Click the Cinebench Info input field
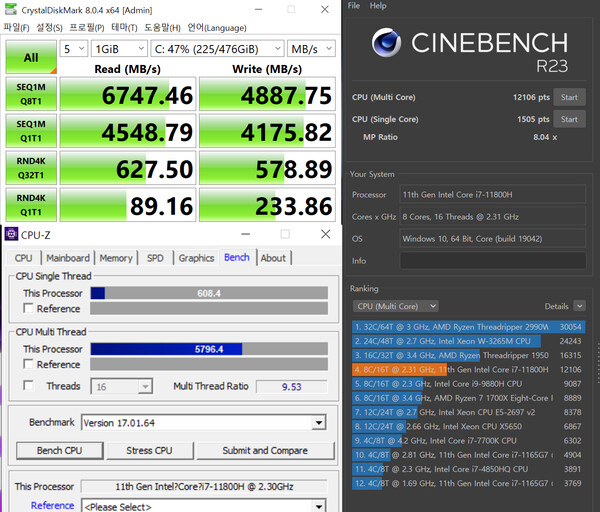Viewport: 600px width, 512px height. [x=492, y=261]
